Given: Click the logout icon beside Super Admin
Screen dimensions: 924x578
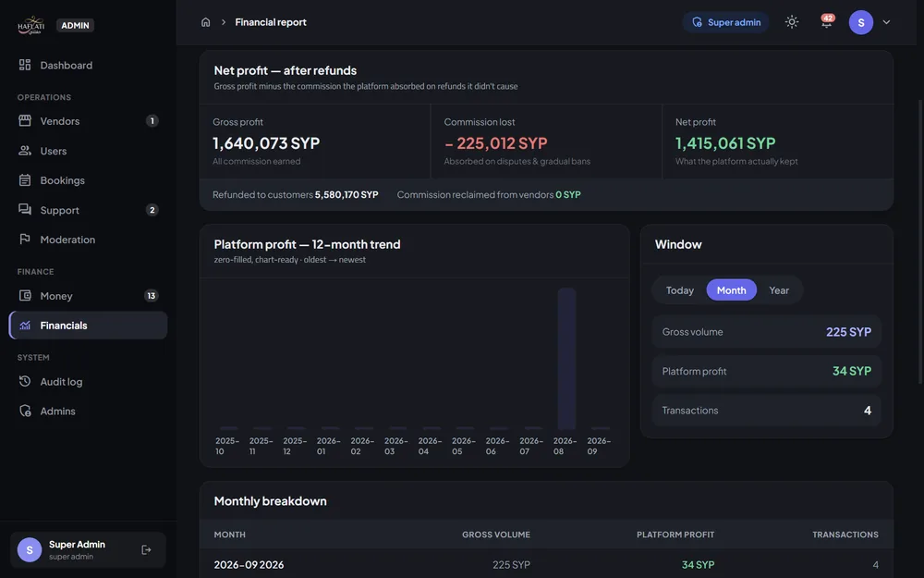Looking at the screenshot, I should (x=146, y=549).
